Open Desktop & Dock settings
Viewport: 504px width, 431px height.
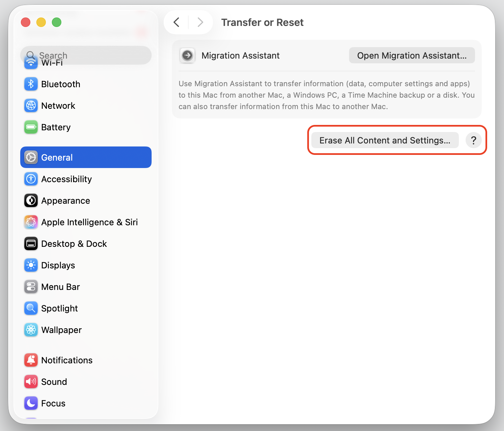(86, 244)
